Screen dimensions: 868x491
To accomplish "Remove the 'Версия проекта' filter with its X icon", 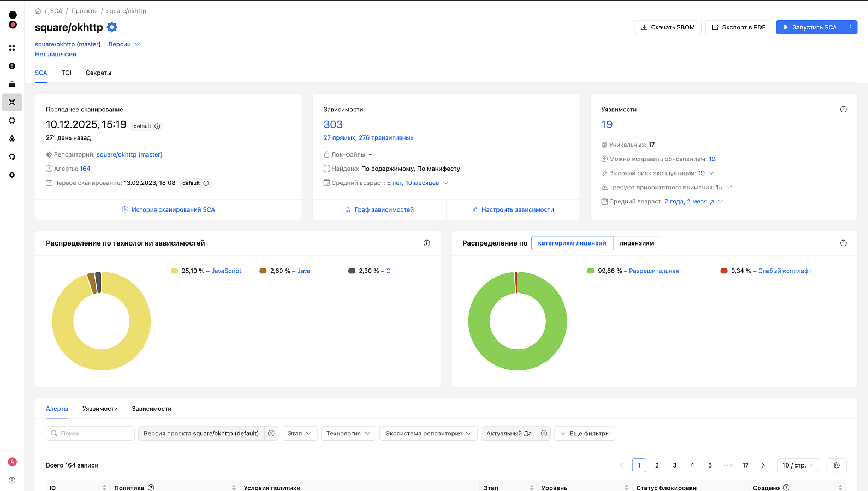I will click(x=271, y=434).
